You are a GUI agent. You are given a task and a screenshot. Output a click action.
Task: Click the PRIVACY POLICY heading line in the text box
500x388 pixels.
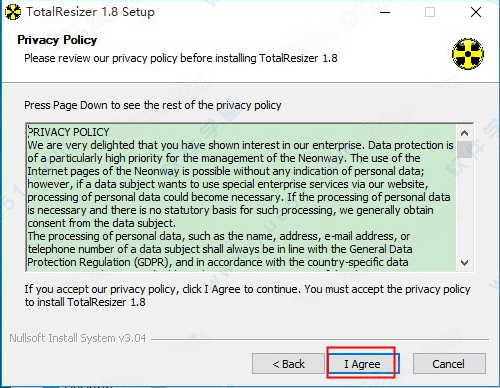68,132
